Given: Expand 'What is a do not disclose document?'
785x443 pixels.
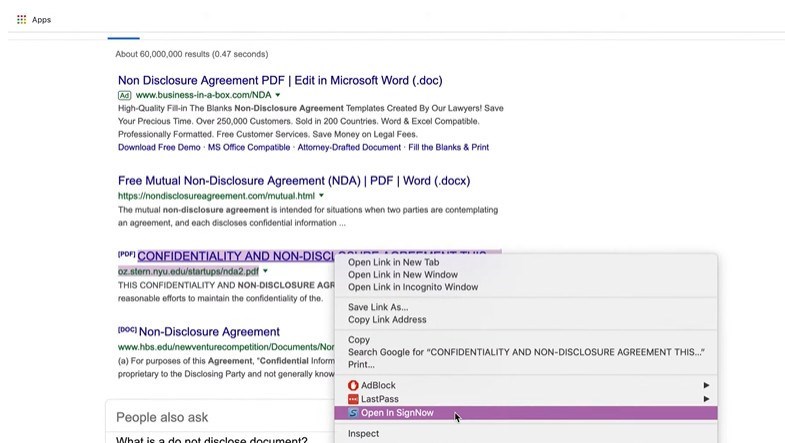Looking at the screenshot, I should (212, 440).
